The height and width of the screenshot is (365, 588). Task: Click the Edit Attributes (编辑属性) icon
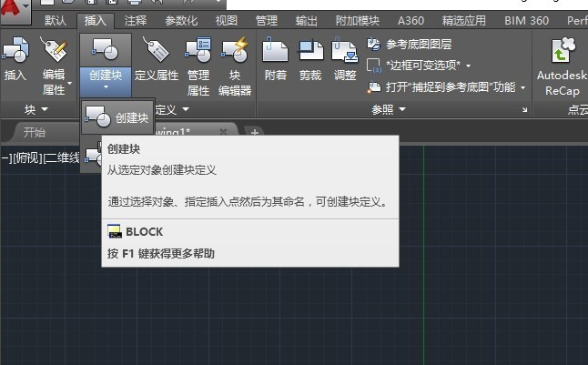(54, 64)
